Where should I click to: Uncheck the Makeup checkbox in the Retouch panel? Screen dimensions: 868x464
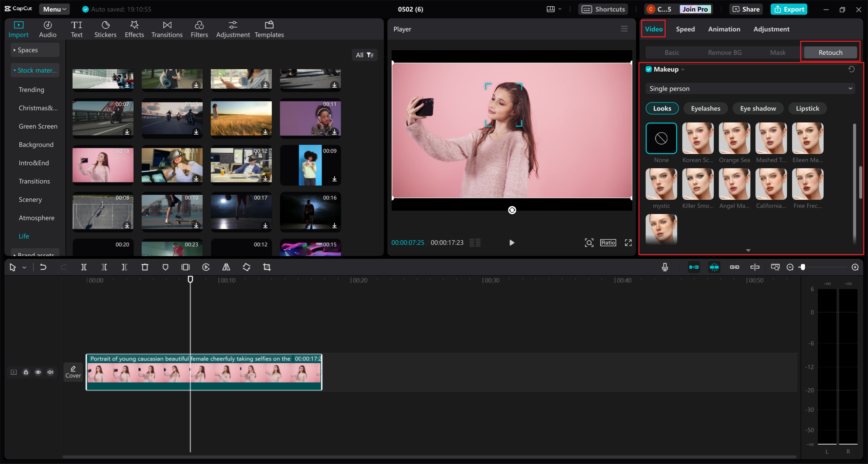(649, 69)
